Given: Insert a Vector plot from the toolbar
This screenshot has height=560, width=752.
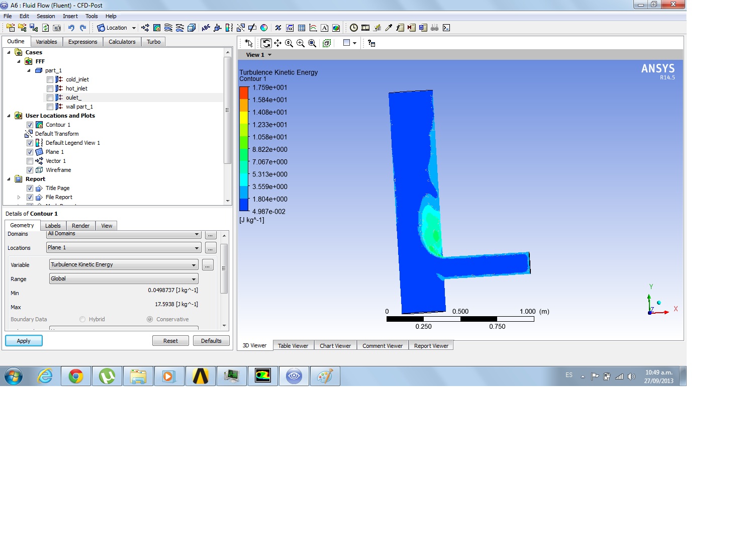Looking at the screenshot, I should point(145,28).
